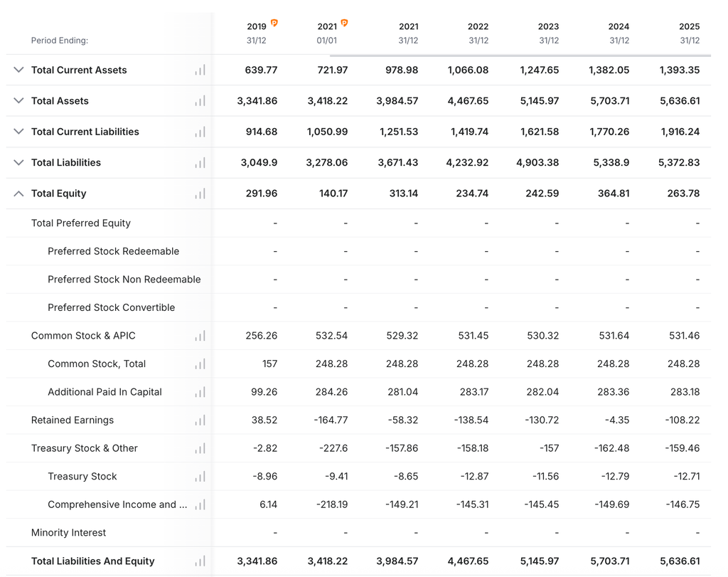Expand the Total Liabilities row
Screen dimensions: 728x577
click(x=18, y=163)
